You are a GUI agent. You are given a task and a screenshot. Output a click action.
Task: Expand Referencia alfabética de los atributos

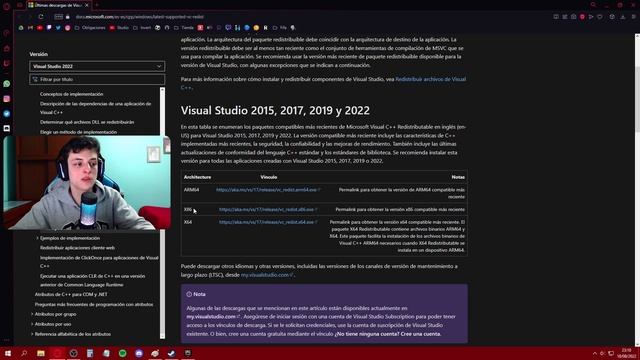(x=32, y=334)
